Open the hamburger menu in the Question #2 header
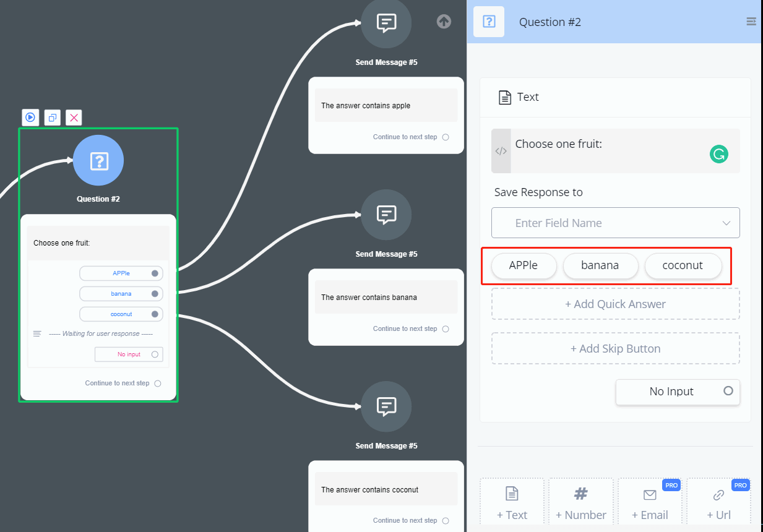Viewport: 763px width, 532px height. coord(751,22)
